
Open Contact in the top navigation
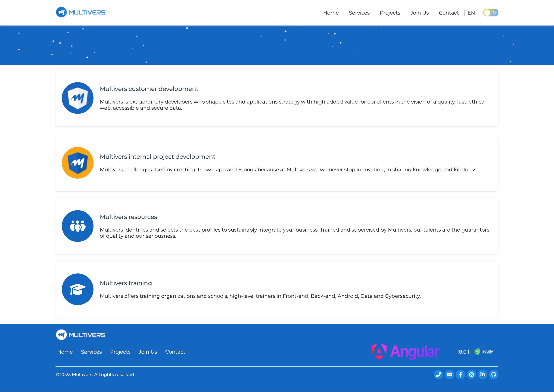click(x=449, y=13)
